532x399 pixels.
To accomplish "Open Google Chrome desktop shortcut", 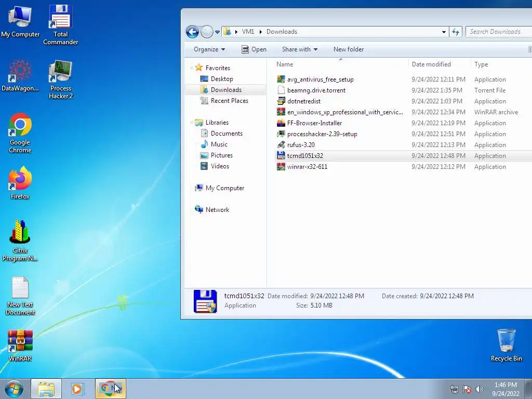I will tap(20, 133).
